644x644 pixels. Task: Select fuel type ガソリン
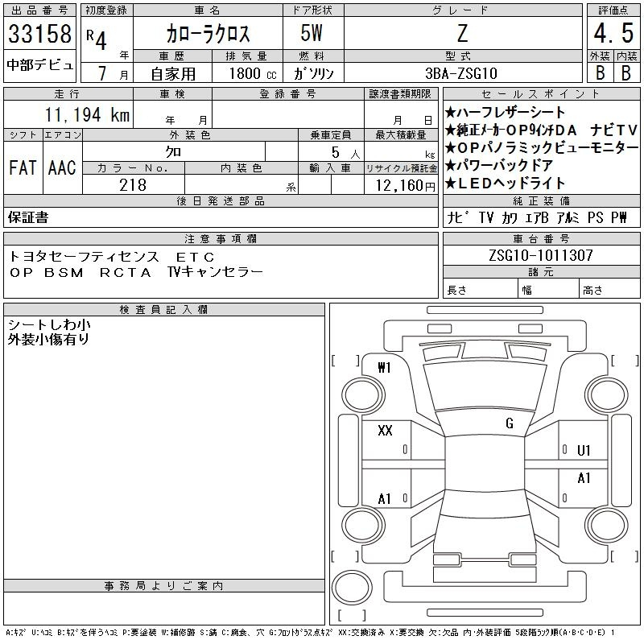coord(313,73)
